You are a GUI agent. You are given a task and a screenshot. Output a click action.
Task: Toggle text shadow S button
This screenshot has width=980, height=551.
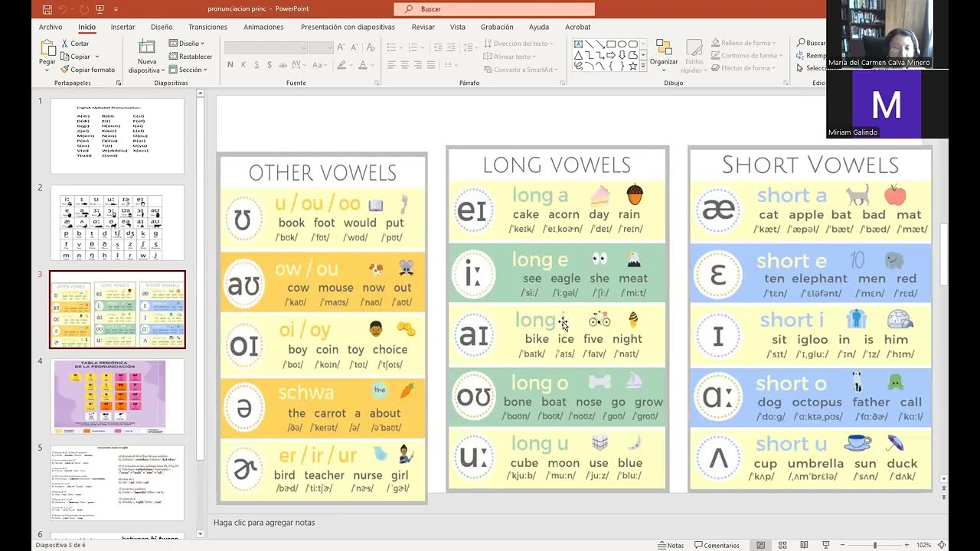tap(269, 65)
